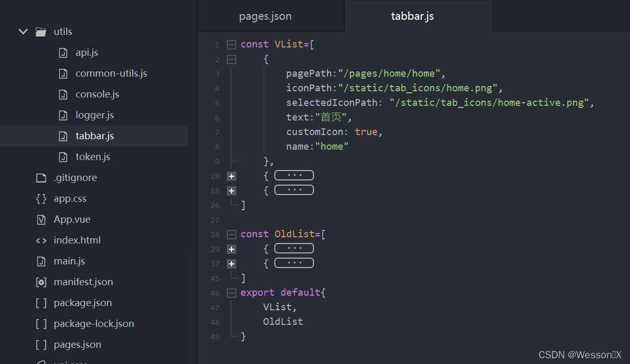Collapse the object block at line 2

(232, 59)
